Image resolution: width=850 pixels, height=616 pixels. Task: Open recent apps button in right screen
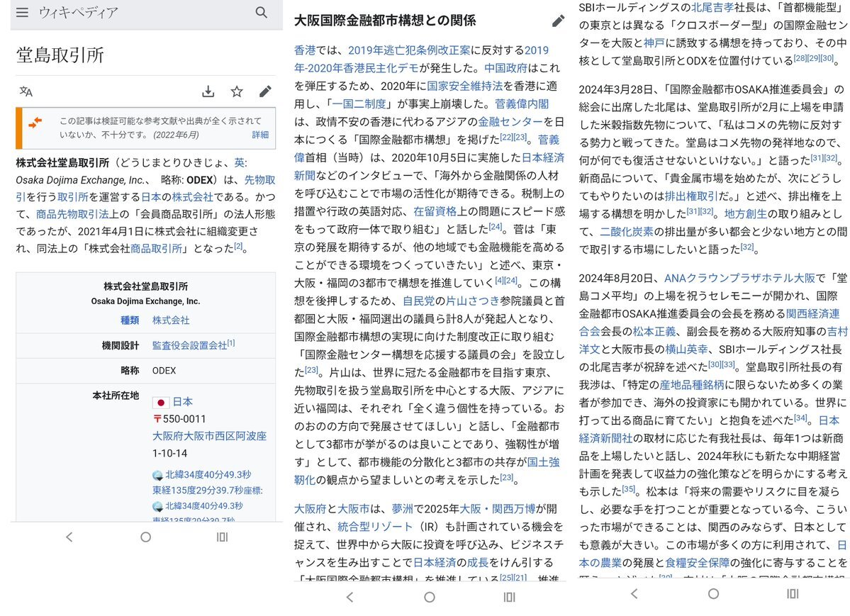792,594
